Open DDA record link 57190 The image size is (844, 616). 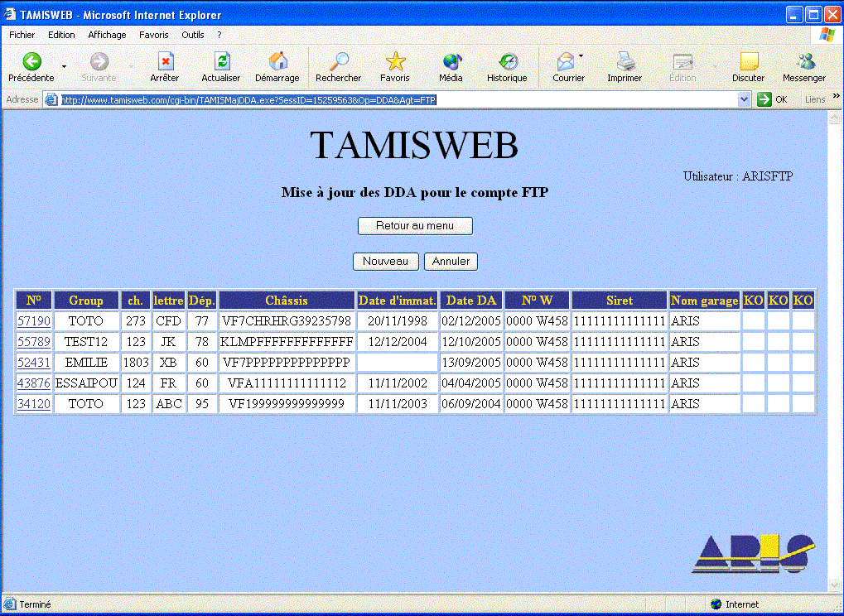click(x=34, y=321)
